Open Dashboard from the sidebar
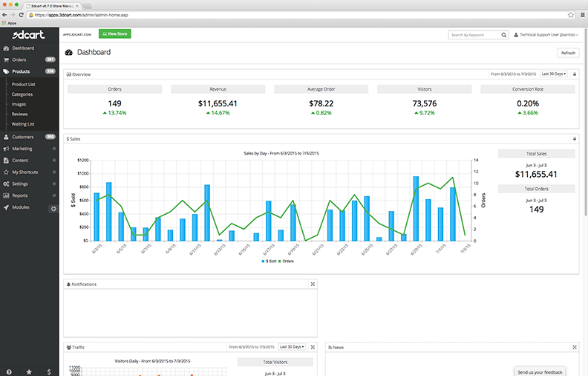This screenshot has height=376, width=588. click(23, 48)
